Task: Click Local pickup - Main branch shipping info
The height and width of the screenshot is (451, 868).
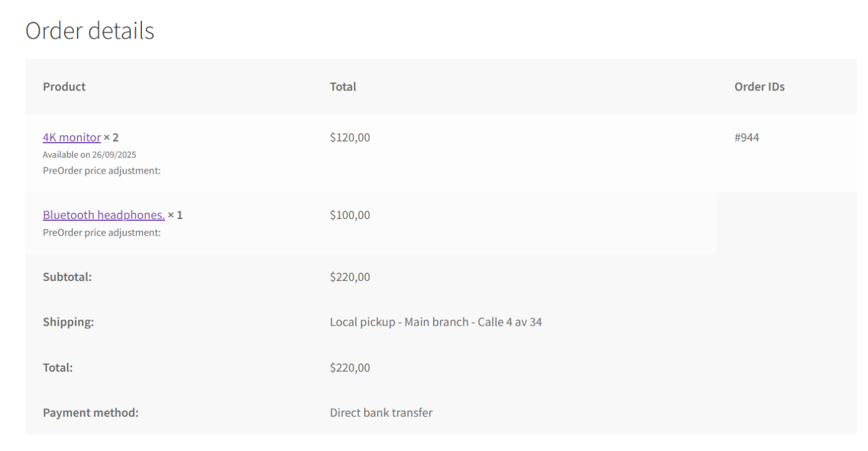Action: point(437,322)
